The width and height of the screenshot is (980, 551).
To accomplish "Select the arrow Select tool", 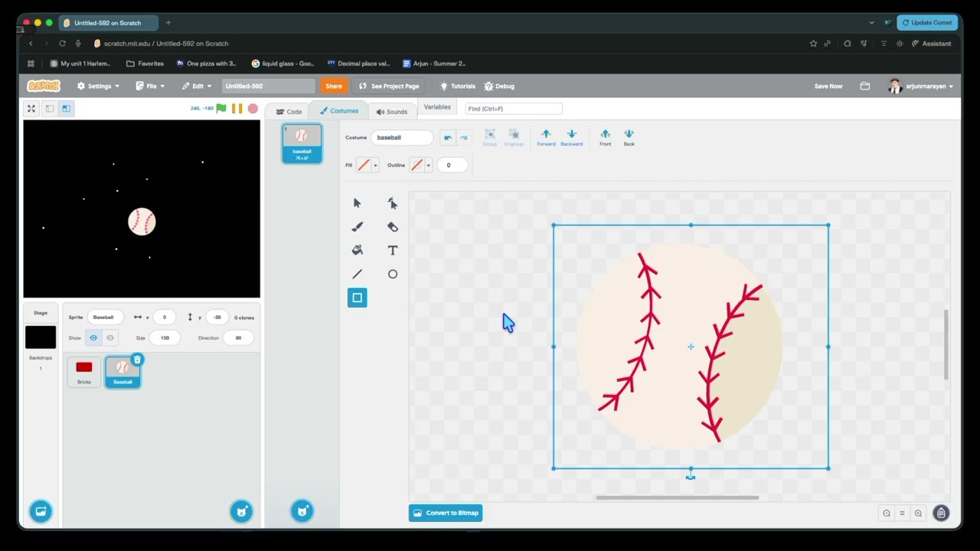I will tap(357, 203).
